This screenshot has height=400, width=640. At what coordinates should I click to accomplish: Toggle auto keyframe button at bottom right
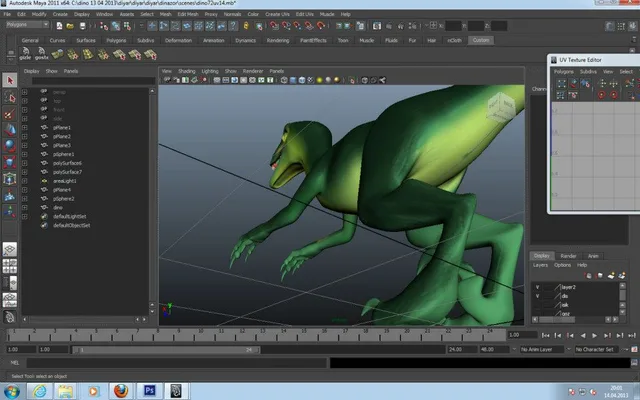point(634,349)
